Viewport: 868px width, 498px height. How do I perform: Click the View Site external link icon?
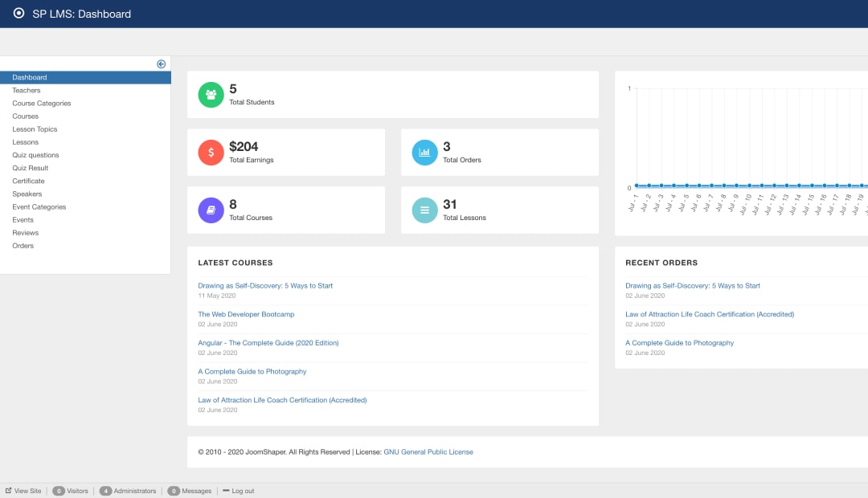coord(8,490)
